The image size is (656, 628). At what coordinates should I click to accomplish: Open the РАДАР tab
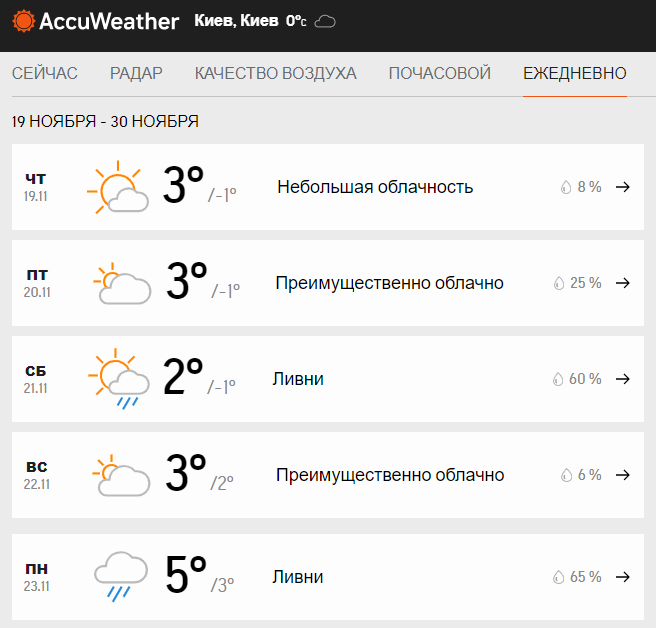point(136,73)
